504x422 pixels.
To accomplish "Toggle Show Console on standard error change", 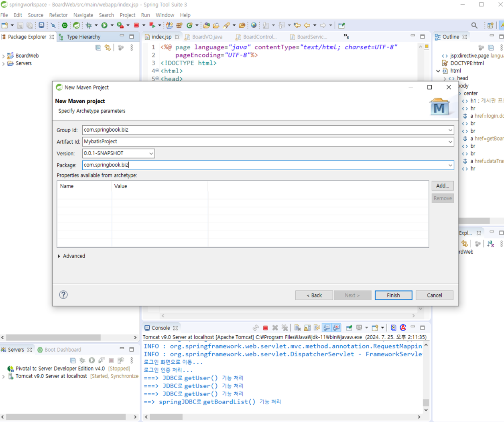I will click(337, 328).
